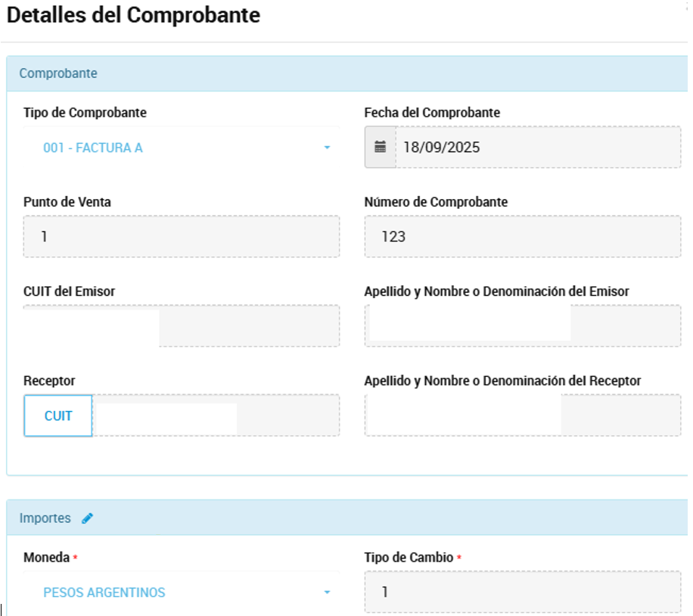This screenshot has height=616, width=693.
Task: Focus the CUIT del Emisor input
Action: 182,326
